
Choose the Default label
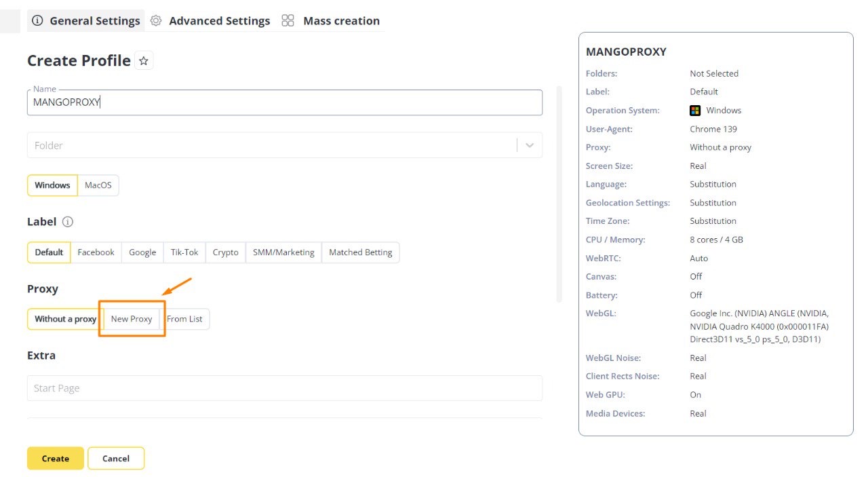[49, 252]
